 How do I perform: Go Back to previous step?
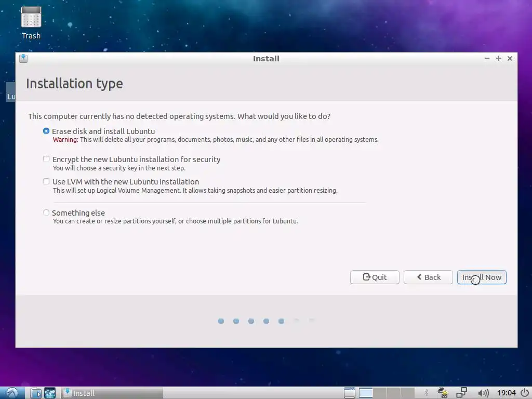point(428,277)
